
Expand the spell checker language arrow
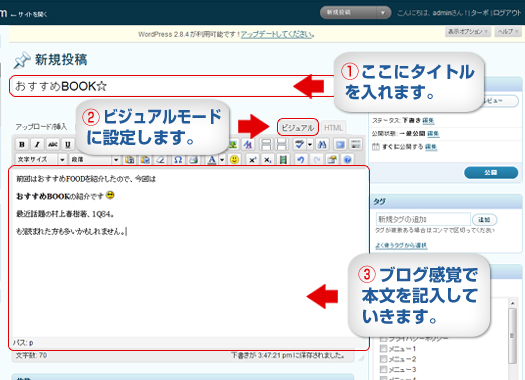coord(310,144)
